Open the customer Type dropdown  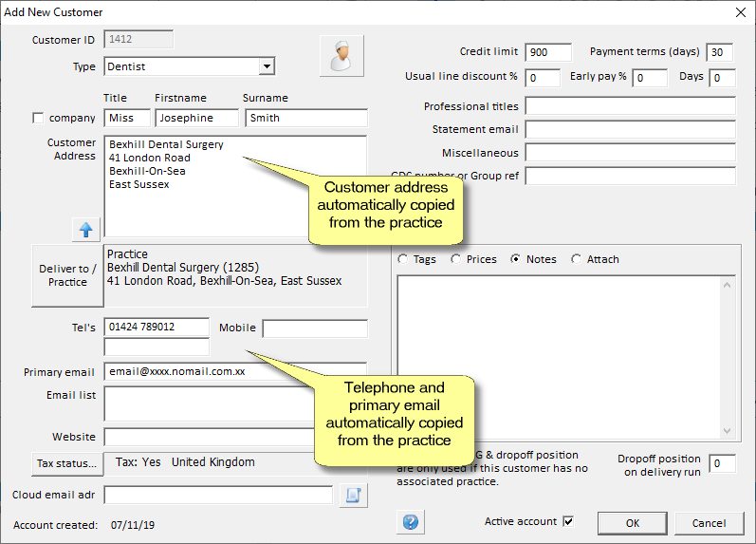267,66
